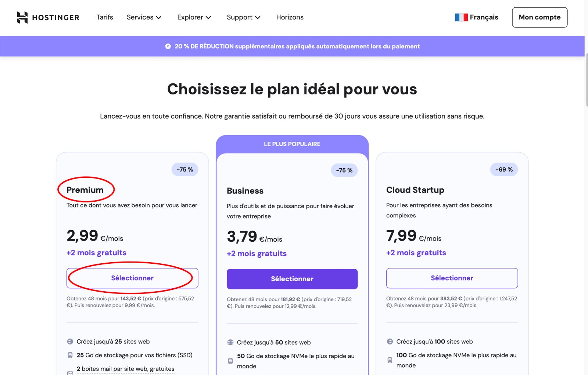Select the Premium plan

coord(132,278)
